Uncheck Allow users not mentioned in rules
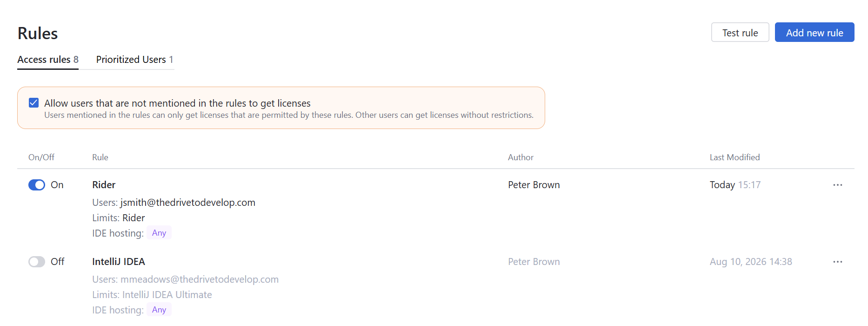This screenshot has height=326, width=868. point(33,103)
